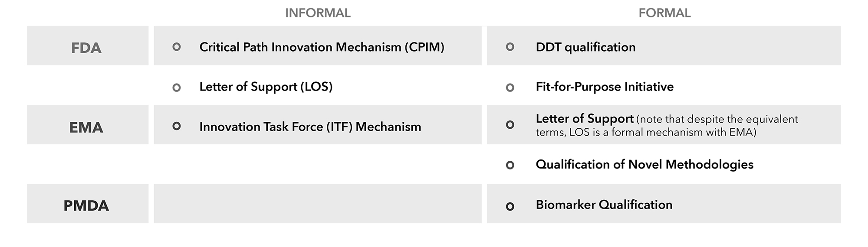Click the bullet next to EMA Letter of Support note
The width and height of the screenshot is (868, 247).
[x=510, y=125]
